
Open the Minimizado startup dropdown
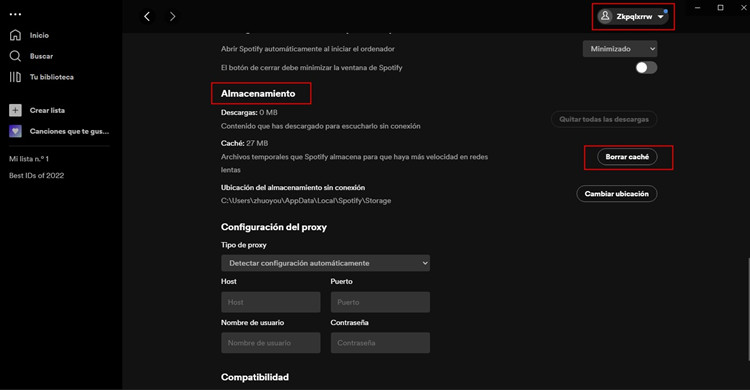[x=619, y=49]
